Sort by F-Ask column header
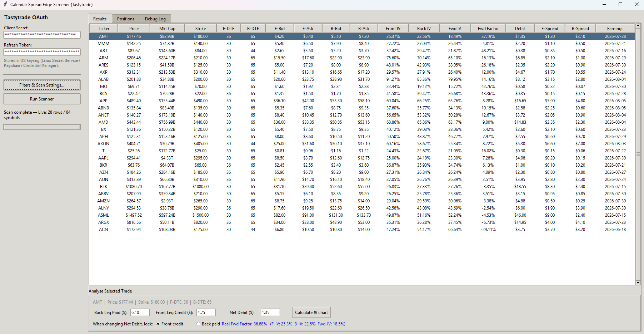 coord(308,29)
